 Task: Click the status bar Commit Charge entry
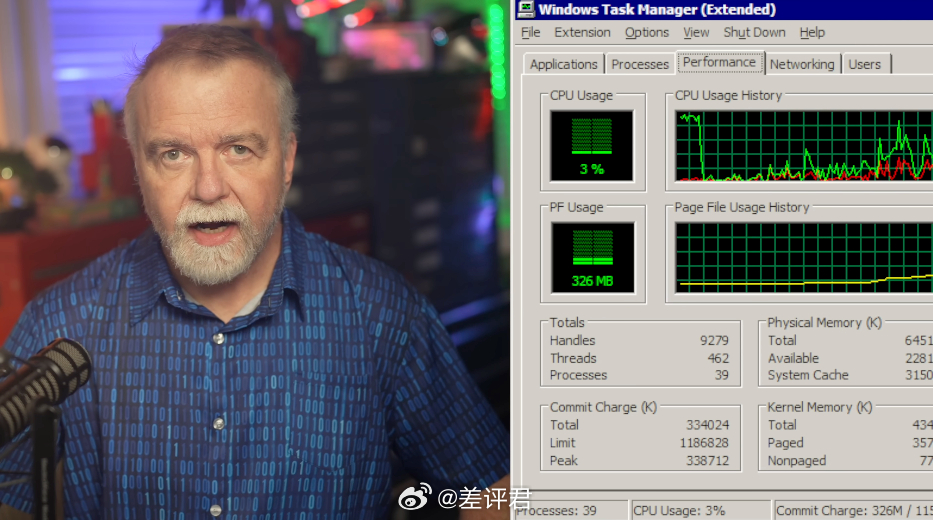pyautogui.click(x=854, y=510)
